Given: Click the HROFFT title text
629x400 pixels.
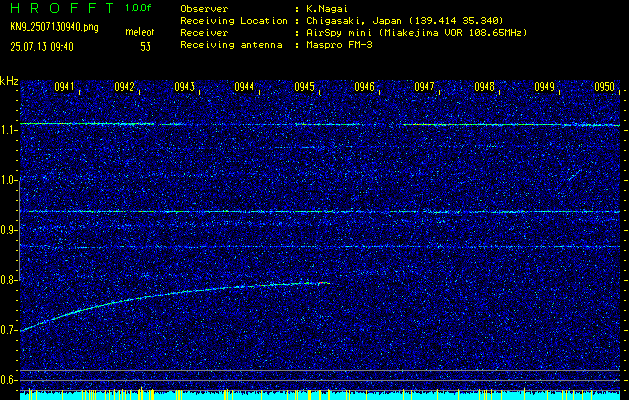Looking at the screenshot, I should (x=63, y=8).
